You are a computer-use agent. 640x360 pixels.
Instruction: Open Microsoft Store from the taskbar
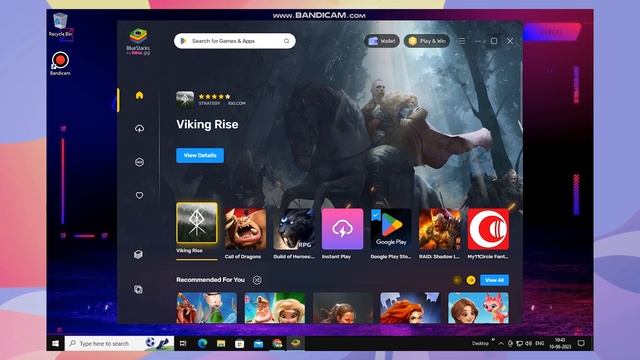(x=240, y=344)
